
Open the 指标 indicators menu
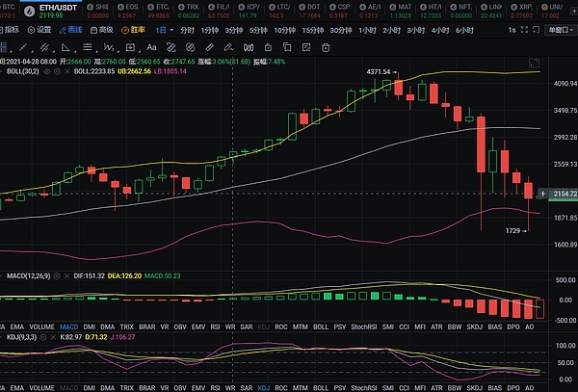pos(11,30)
